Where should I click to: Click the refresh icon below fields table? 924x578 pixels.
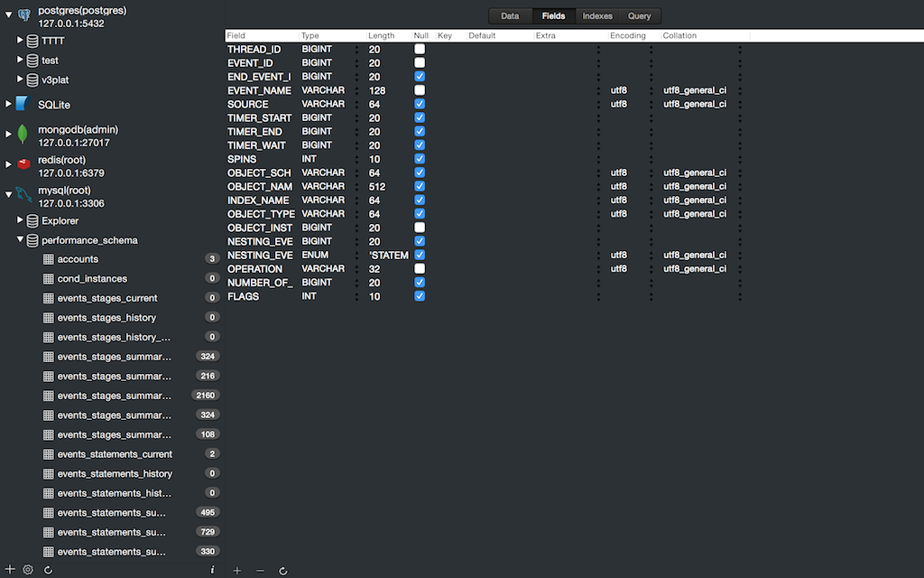283,571
